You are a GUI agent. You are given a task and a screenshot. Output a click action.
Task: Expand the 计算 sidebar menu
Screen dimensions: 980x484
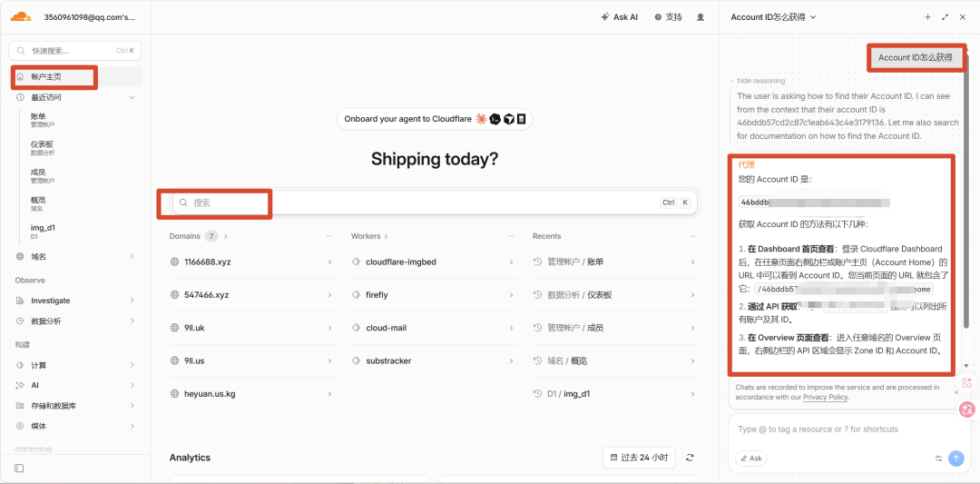click(75, 365)
